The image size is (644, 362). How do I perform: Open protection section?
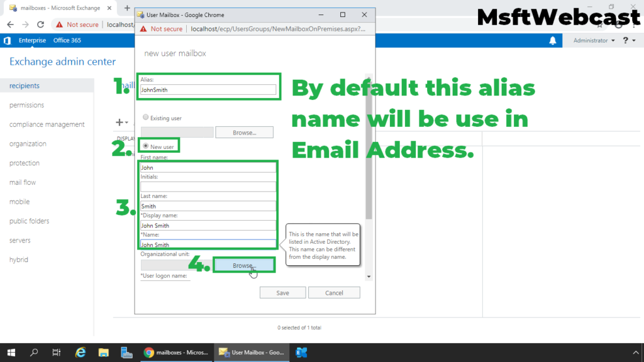click(25, 163)
